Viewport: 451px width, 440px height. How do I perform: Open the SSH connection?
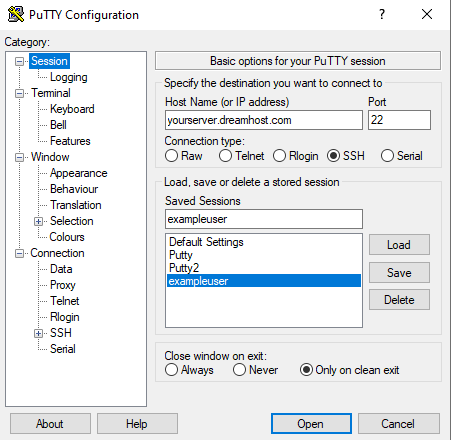311,424
